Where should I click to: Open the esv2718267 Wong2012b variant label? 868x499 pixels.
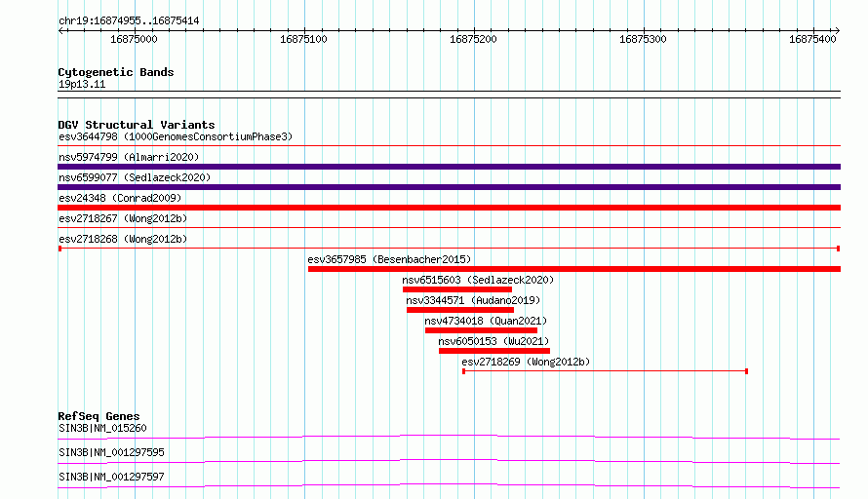[x=123, y=218]
